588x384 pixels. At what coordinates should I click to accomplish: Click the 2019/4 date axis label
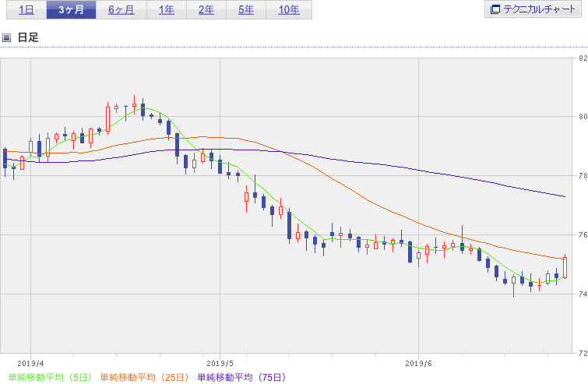point(30,364)
